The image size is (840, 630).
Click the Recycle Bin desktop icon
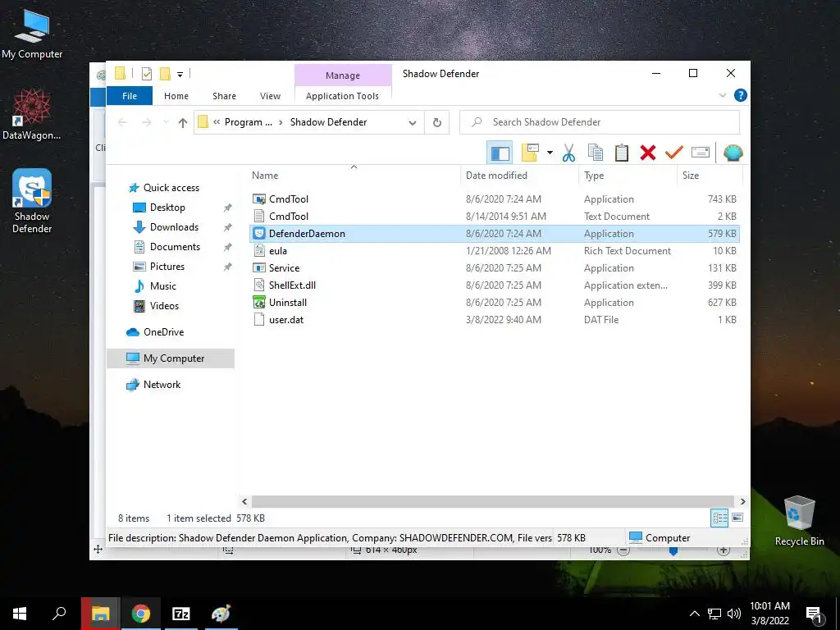(x=799, y=521)
